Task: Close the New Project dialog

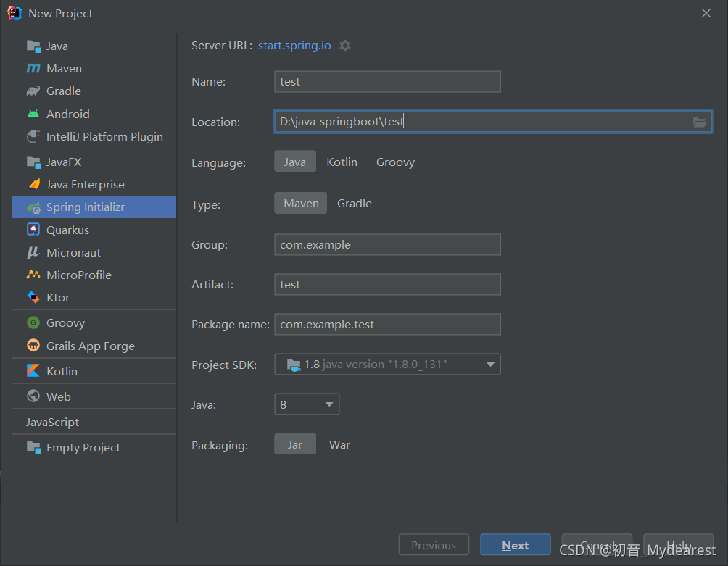Action: coord(706,13)
